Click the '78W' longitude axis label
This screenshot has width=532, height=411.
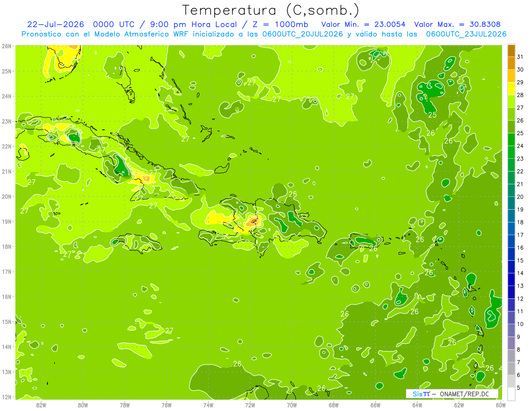click(x=125, y=405)
